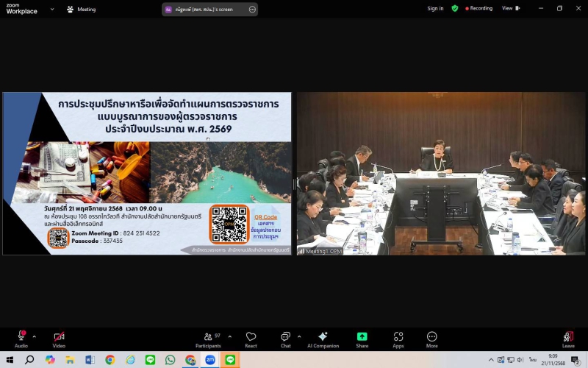Expand the caret next to Participants
The image size is (588, 368).
pyautogui.click(x=229, y=336)
